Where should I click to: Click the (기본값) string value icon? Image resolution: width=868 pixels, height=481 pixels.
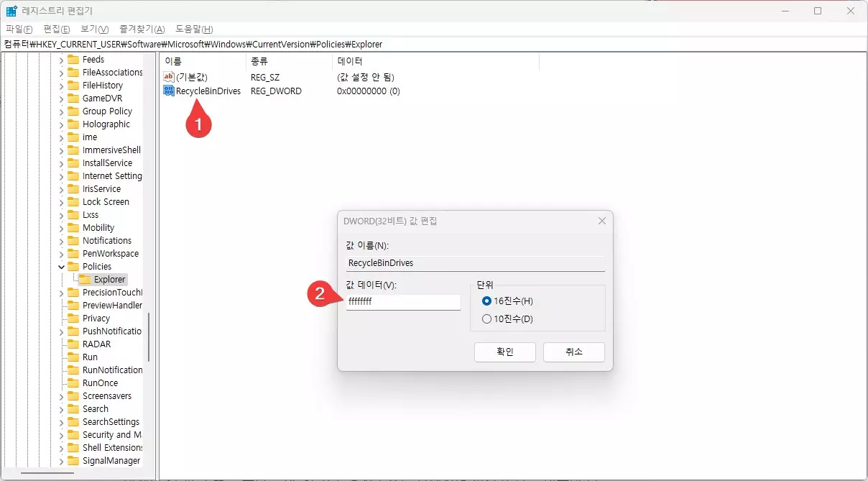(170, 77)
